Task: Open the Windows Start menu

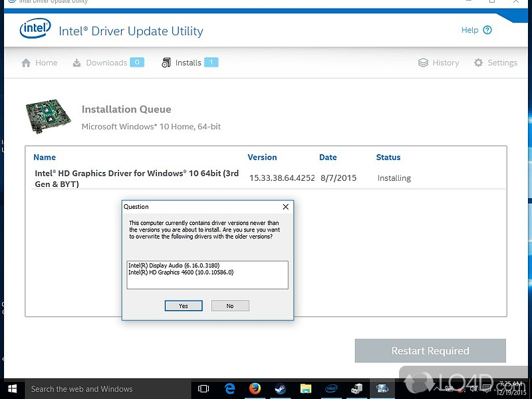Action: click(x=12, y=389)
